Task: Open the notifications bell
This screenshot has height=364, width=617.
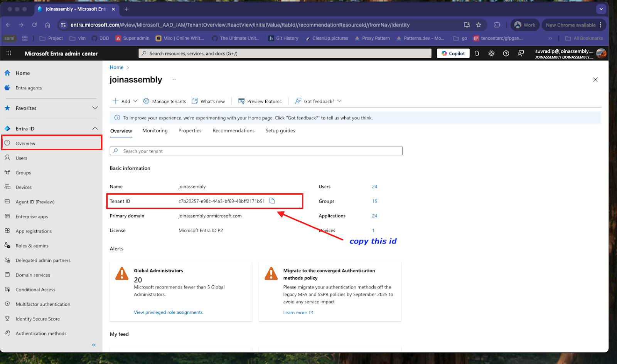Action: 477,54
